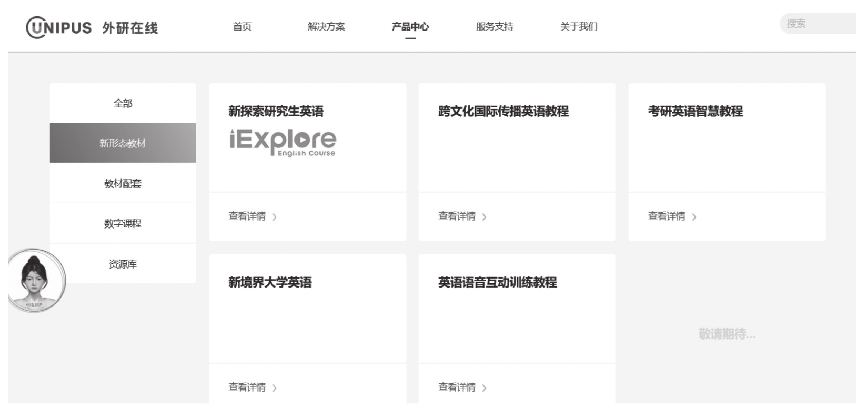Click the arrow in the 考研英语智慧教程 card
Image resolution: width=868 pixels, height=411 pixels.
[x=694, y=217]
